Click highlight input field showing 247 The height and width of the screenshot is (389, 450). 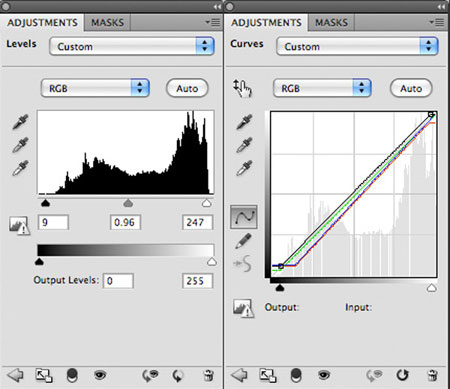click(x=197, y=222)
